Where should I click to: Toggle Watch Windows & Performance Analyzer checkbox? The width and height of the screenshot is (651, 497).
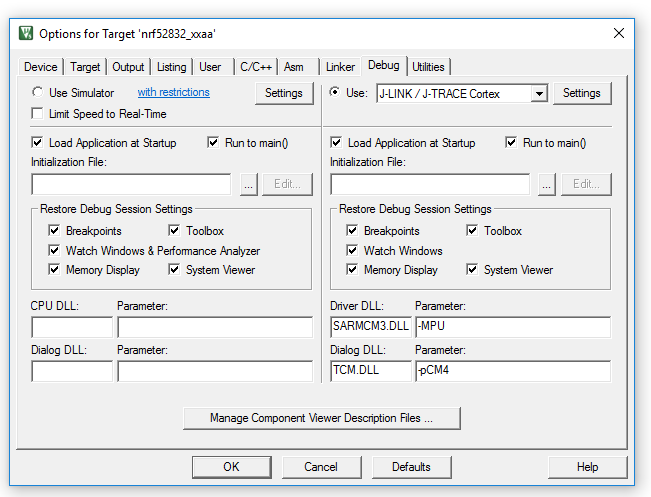pos(54,250)
